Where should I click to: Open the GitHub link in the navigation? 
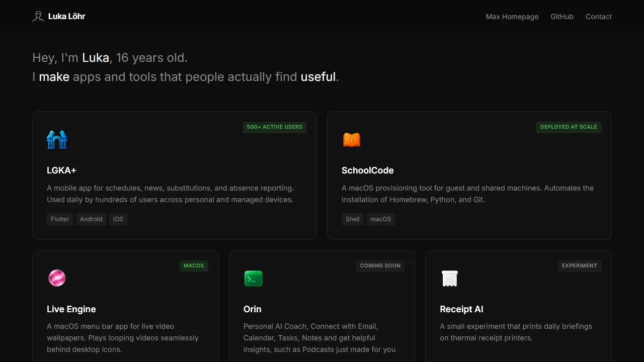click(x=561, y=17)
